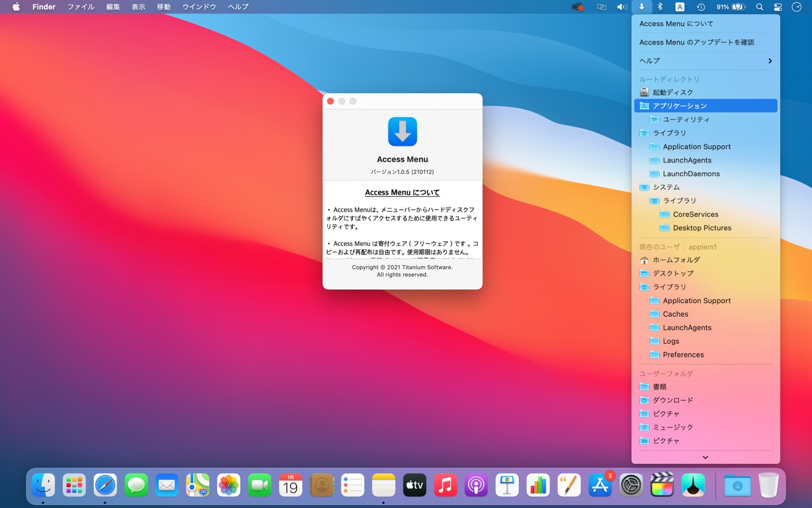
Task: Open Photos from the Dock
Action: 229,485
